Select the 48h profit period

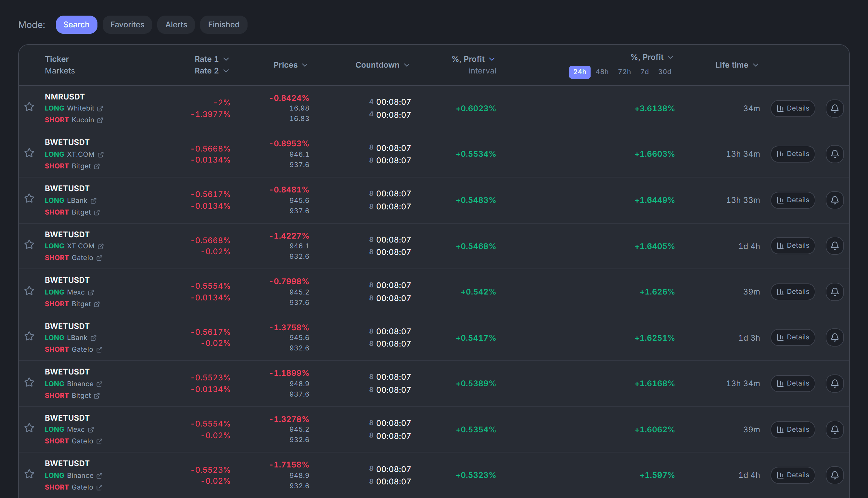[x=602, y=72]
